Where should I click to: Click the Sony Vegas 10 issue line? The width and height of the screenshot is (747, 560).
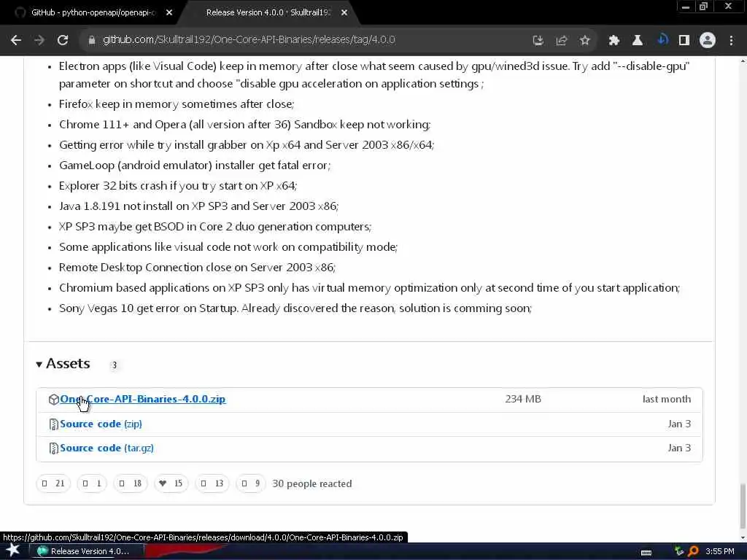295,308
